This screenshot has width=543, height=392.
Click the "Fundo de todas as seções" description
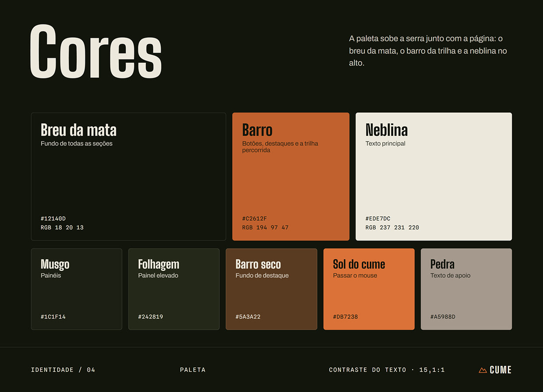click(77, 144)
